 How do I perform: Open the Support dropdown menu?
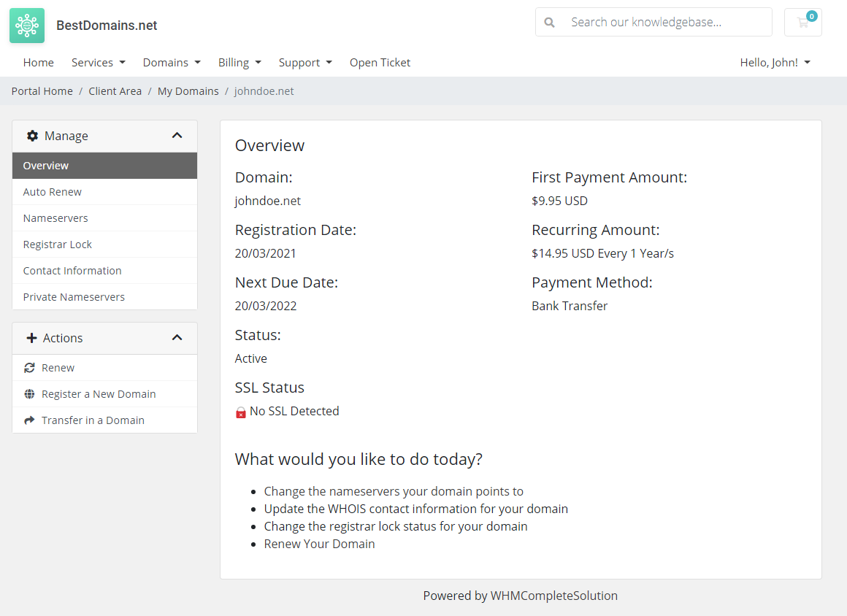point(305,63)
